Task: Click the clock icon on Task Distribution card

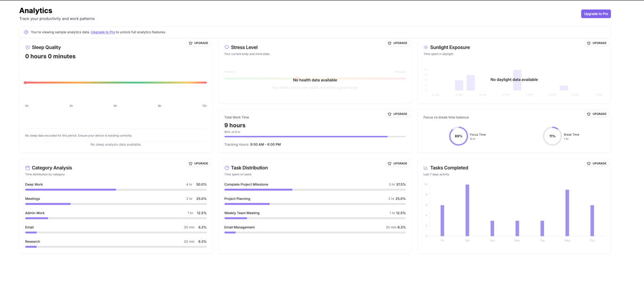Action: (227, 167)
